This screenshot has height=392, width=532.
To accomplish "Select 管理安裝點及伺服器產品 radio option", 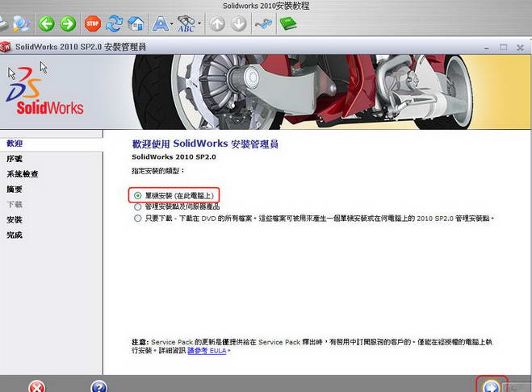I will [x=137, y=206].
